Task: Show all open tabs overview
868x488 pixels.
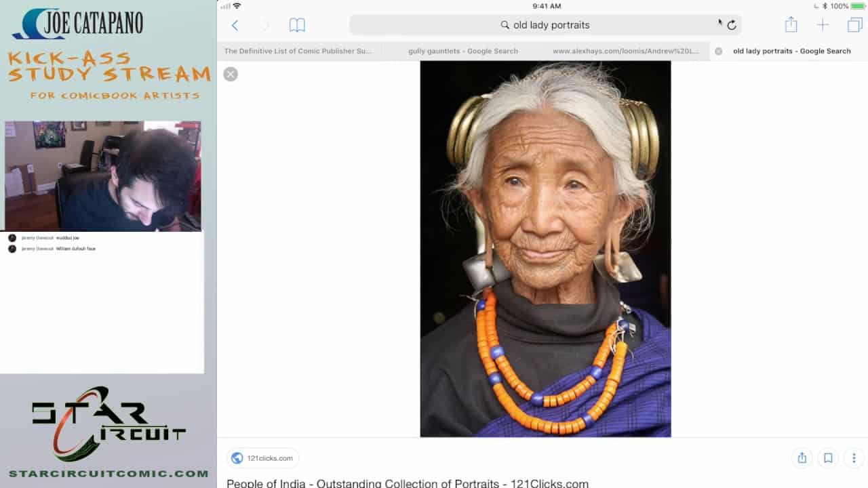Action: (x=854, y=25)
